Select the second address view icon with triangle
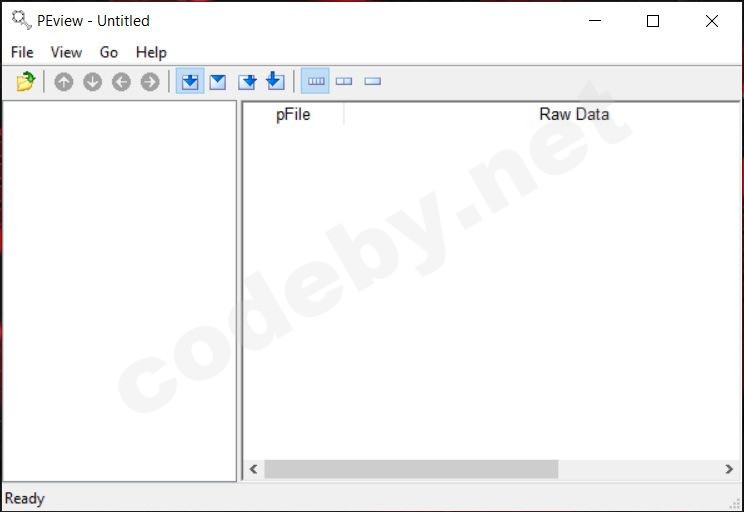 pyautogui.click(x=218, y=82)
